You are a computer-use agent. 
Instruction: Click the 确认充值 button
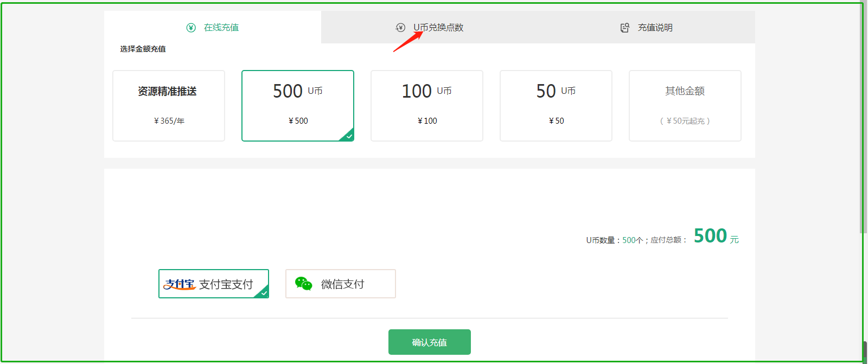pos(430,342)
